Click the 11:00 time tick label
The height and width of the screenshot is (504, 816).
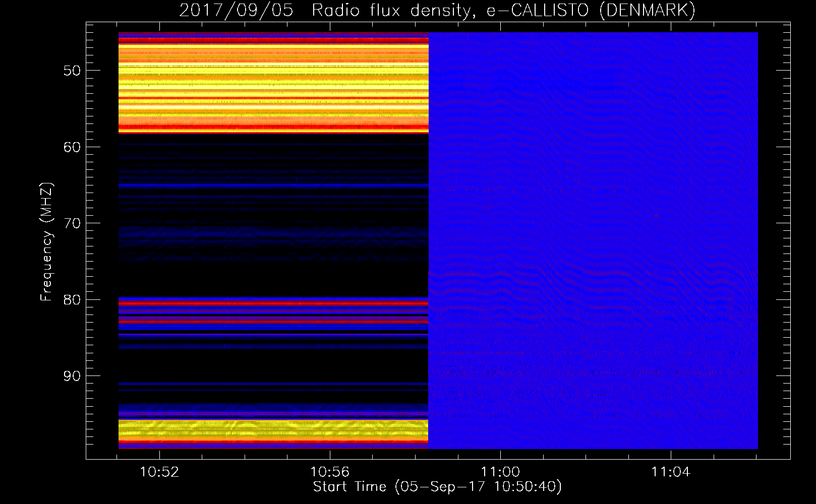500,472
